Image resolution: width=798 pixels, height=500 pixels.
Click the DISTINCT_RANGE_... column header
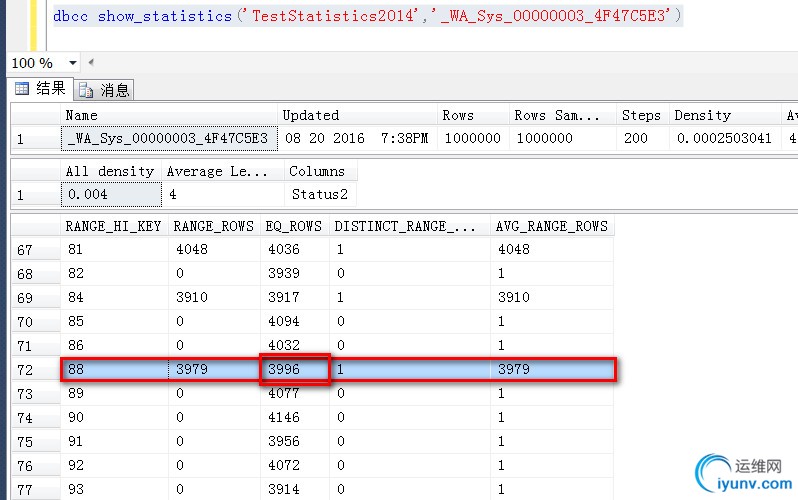coord(410,226)
